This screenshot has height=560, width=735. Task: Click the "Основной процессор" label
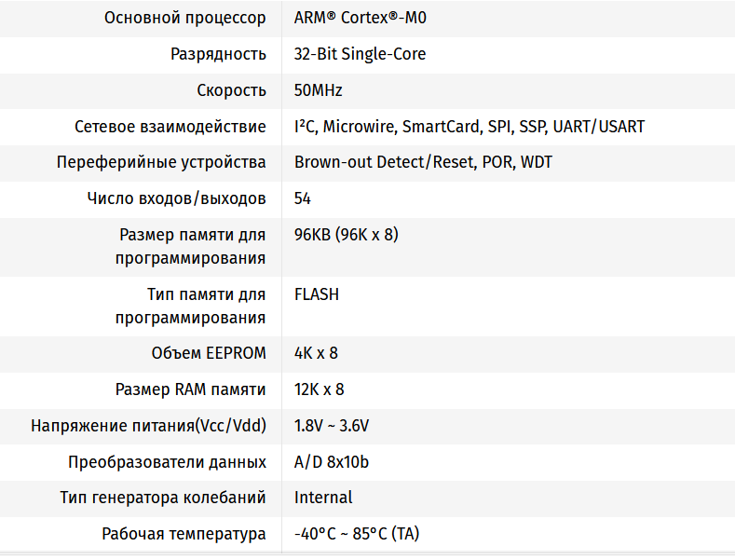184,18
